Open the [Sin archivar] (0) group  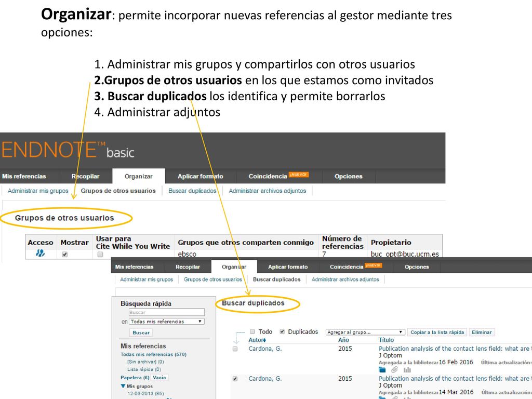click(145, 362)
